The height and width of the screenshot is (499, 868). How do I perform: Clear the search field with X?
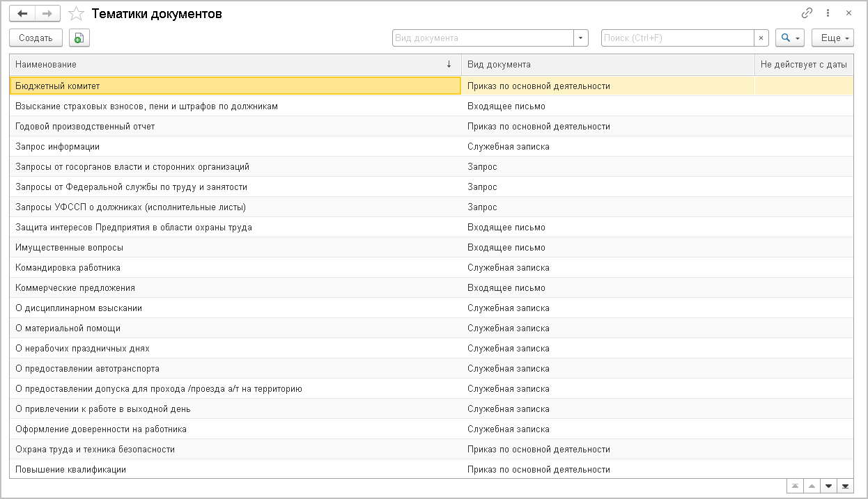[x=761, y=38]
